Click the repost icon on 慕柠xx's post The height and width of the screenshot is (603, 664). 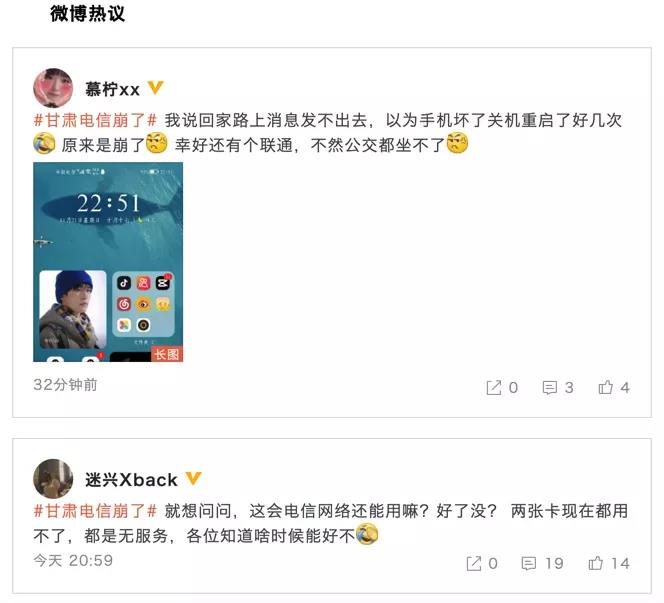click(494, 387)
